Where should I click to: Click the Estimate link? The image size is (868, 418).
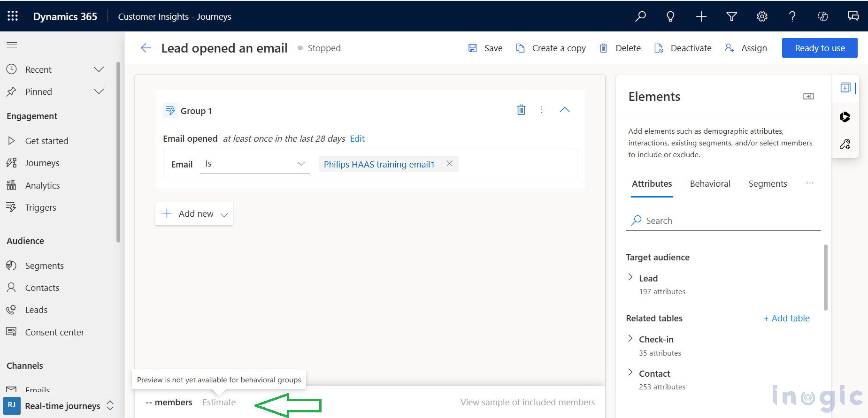pos(219,402)
